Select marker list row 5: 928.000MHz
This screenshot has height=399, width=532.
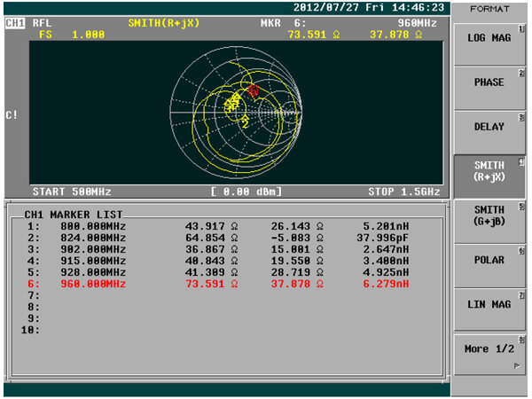tap(218, 272)
